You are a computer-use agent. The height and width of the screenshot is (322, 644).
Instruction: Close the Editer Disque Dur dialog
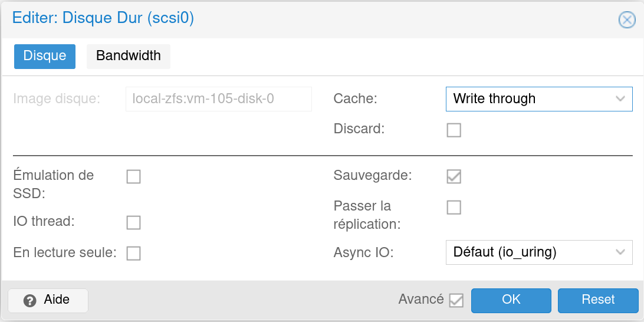tap(627, 19)
